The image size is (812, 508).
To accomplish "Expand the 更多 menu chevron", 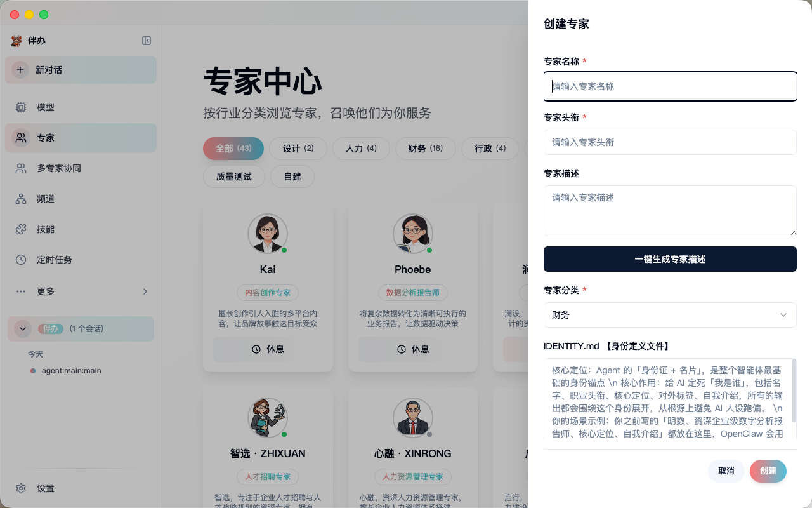I will point(145,291).
